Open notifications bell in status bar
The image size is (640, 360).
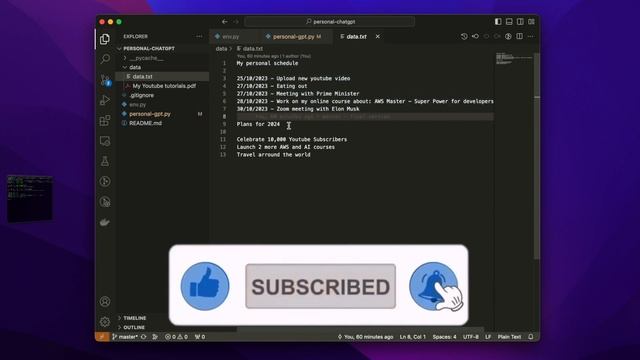pos(531,337)
